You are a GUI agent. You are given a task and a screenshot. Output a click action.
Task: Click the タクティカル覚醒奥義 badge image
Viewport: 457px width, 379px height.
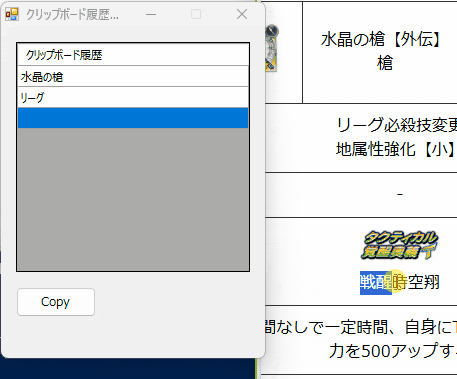click(x=400, y=245)
